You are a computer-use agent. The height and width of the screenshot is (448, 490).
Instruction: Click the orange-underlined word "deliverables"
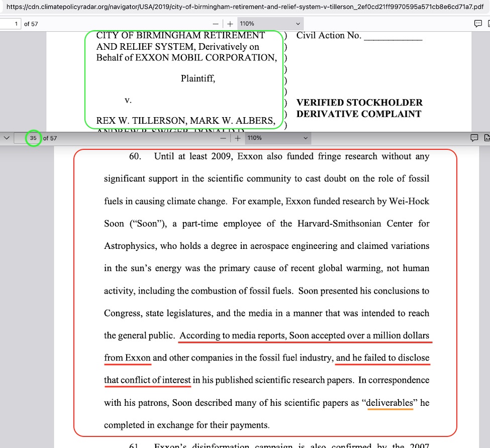coord(390,403)
